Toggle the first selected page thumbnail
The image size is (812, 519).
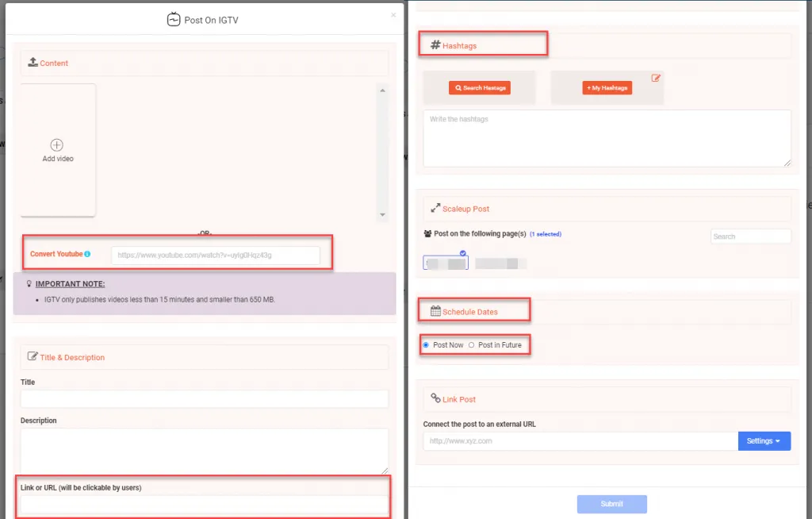point(446,263)
